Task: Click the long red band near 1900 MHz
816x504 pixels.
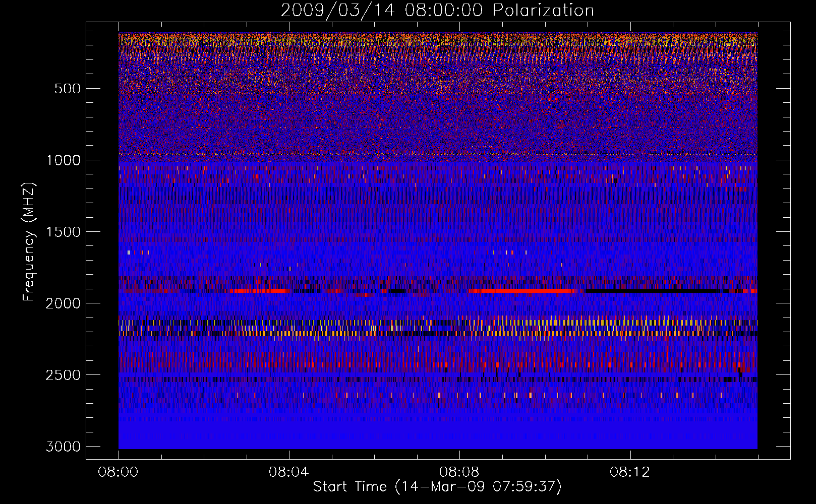Action: 523,291
